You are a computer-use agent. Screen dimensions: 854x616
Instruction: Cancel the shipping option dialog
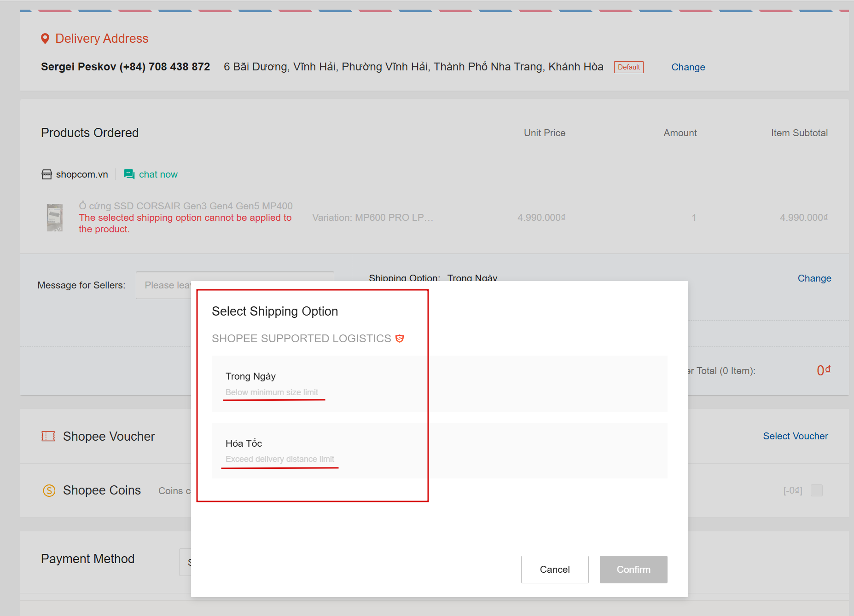click(x=555, y=570)
